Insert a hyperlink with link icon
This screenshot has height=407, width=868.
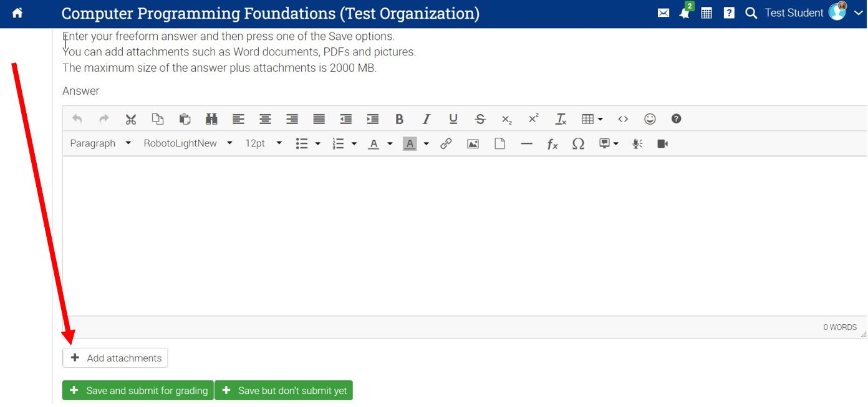click(x=446, y=144)
